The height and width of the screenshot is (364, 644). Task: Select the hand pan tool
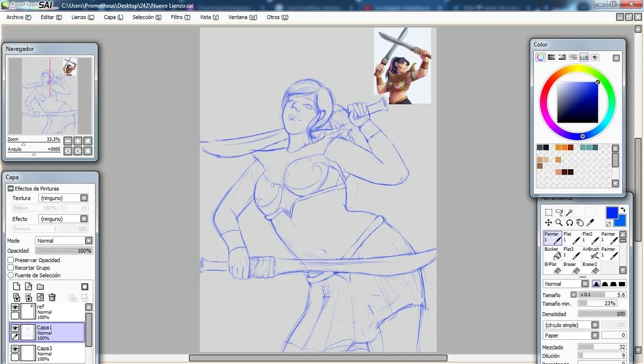coord(580,223)
